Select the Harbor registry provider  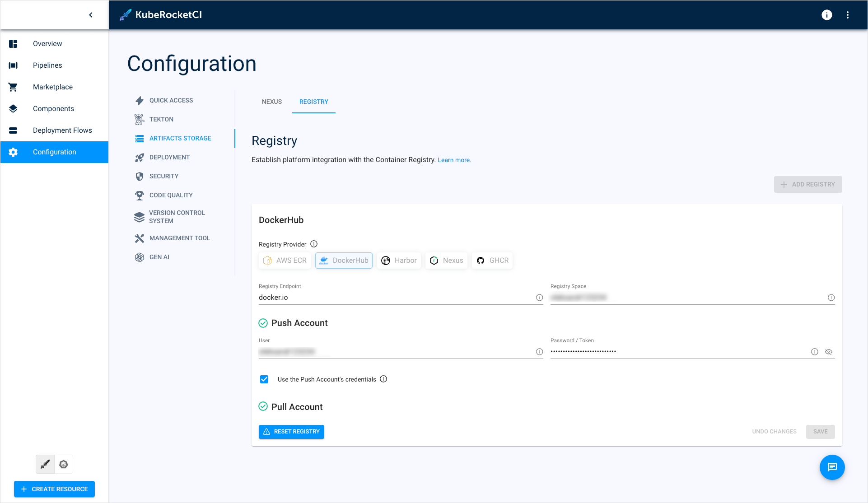click(399, 260)
